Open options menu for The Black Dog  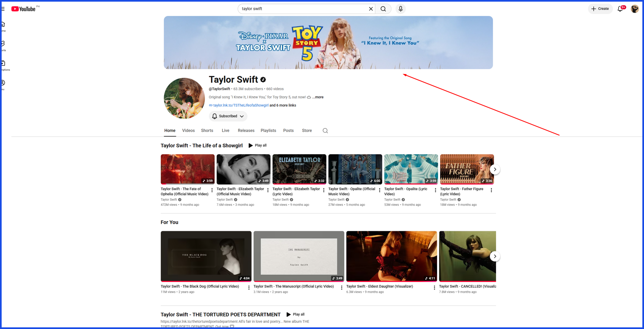[x=249, y=288]
